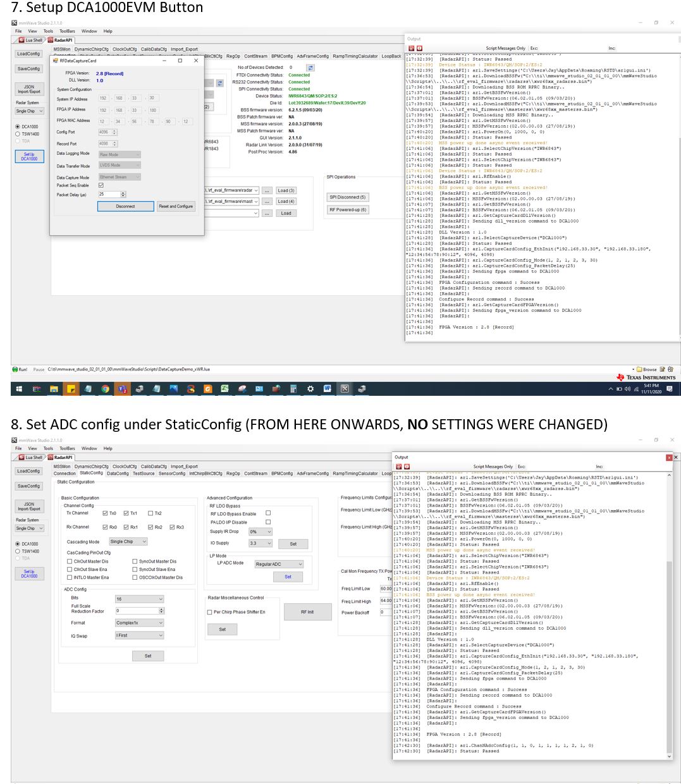Uncheck the Rx3 channel checkbox
Viewport: 681px width, 784px height.
click(172, 527)
